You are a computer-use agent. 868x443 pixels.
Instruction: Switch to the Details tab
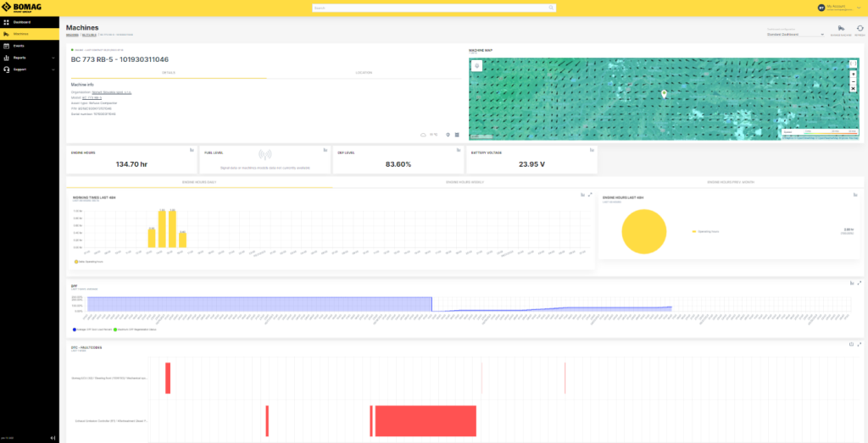point(169,73)
